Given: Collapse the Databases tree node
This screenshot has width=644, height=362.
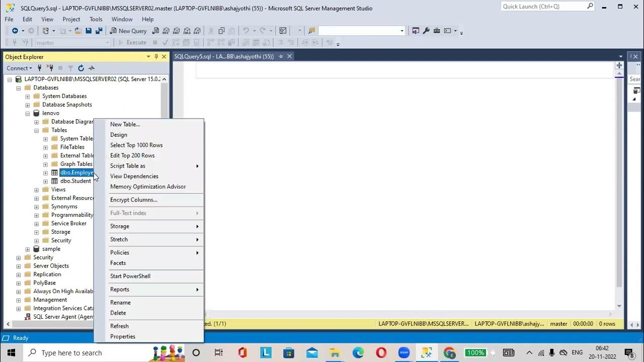Looking at the screenshot, I should (x=19, y=88).
